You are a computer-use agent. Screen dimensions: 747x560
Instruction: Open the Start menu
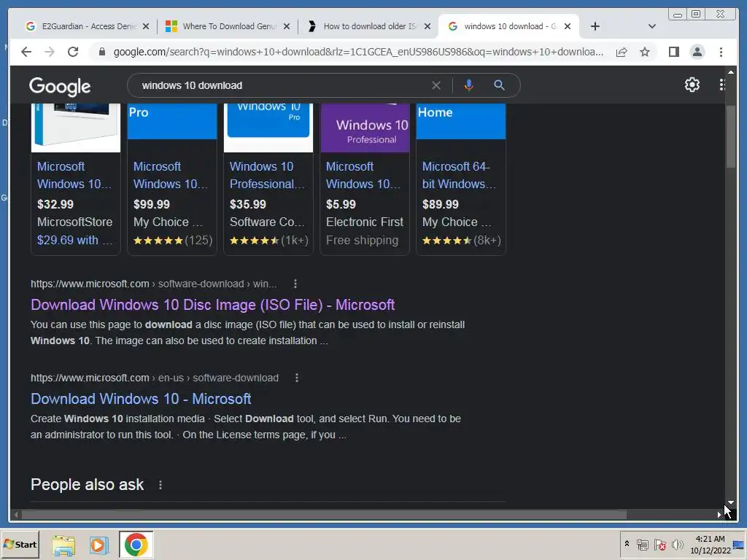(20, 545)
